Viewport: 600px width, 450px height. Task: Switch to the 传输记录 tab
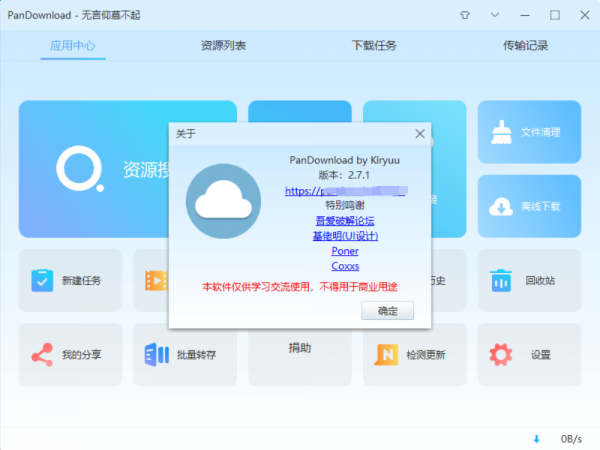[525, 46]
